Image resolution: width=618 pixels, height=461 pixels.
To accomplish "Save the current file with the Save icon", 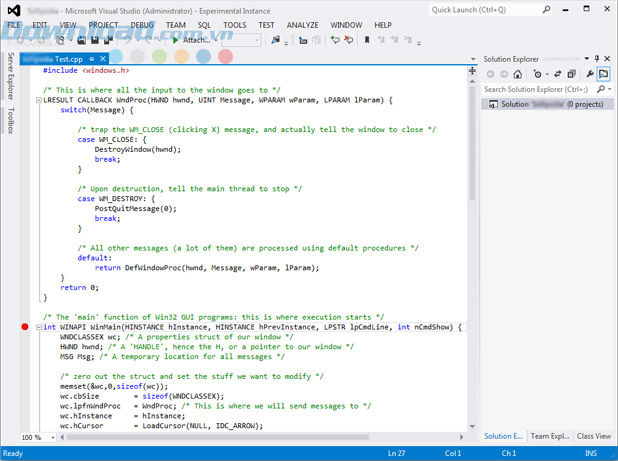I will point(95,40).
